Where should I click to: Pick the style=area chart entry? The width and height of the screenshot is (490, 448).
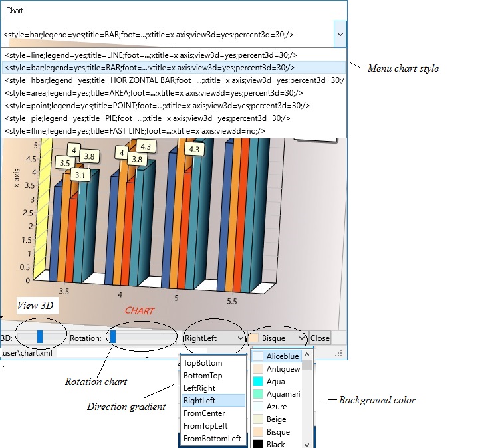153,93
